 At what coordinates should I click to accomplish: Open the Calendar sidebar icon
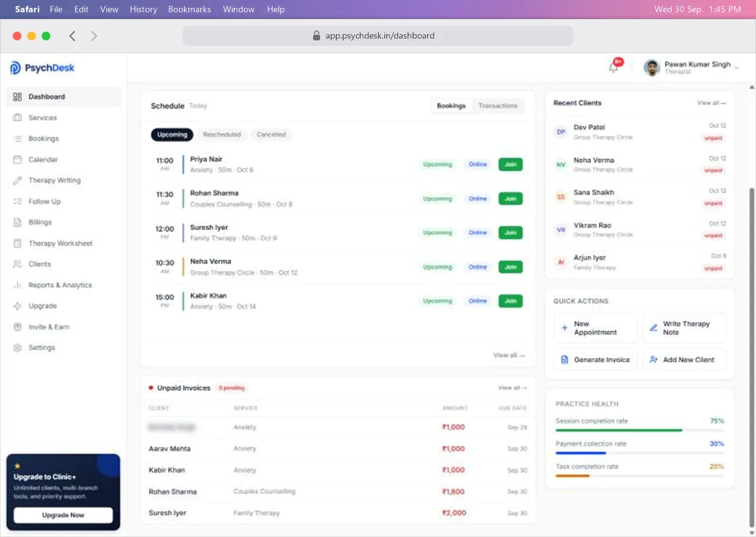[18, 159]
